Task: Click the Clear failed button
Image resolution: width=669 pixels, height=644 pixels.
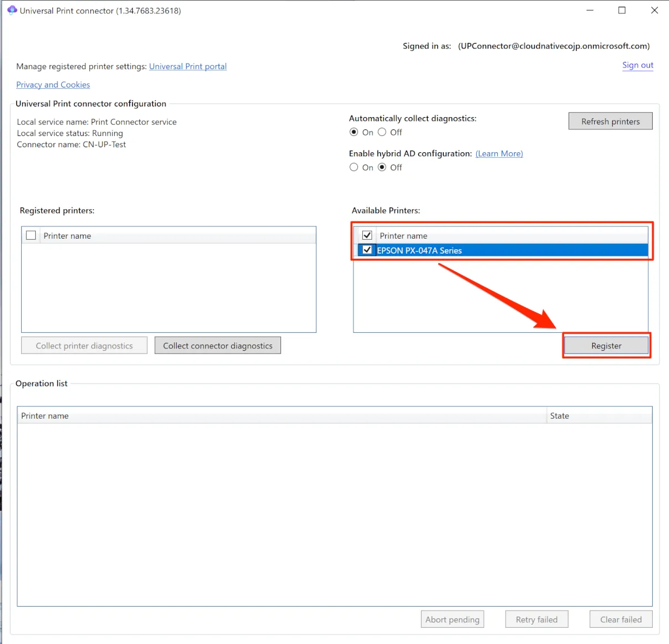Action: (621, 619)
